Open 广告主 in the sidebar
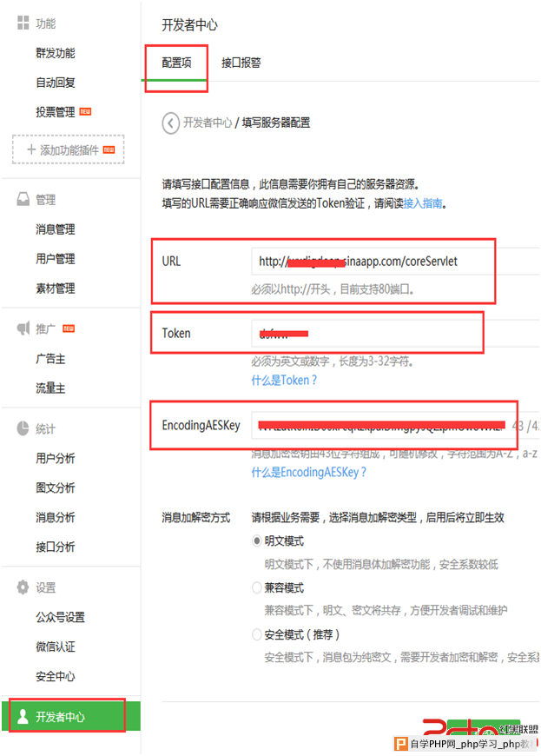Image resolution: width=541 pixels, height=756 pixels. (50, 359)
